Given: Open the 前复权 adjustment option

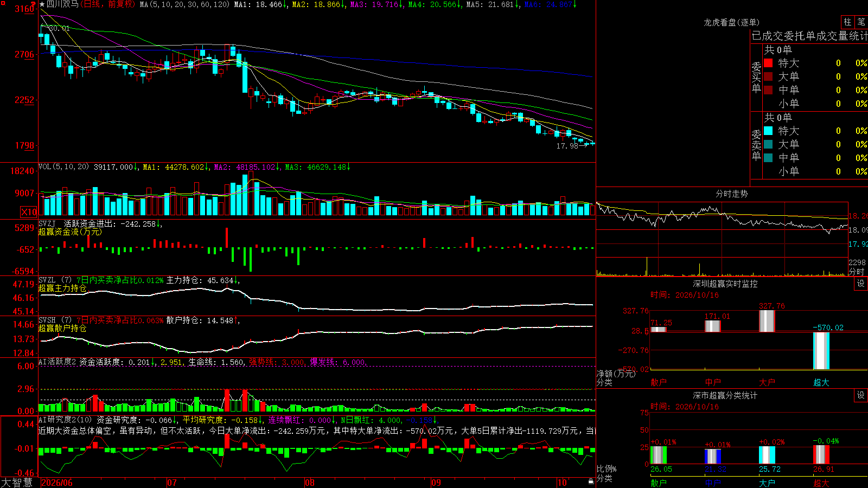Looking at the screenshot, I should click(x=120, y=4).
